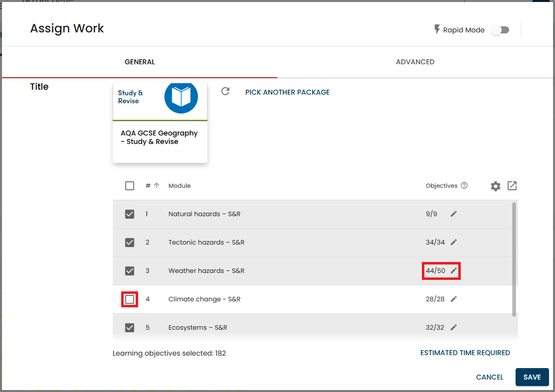Click the refresh icon beside the package card
Image resolution: width=555 pixels, height=392 pixels.
[x=225, y=92]
